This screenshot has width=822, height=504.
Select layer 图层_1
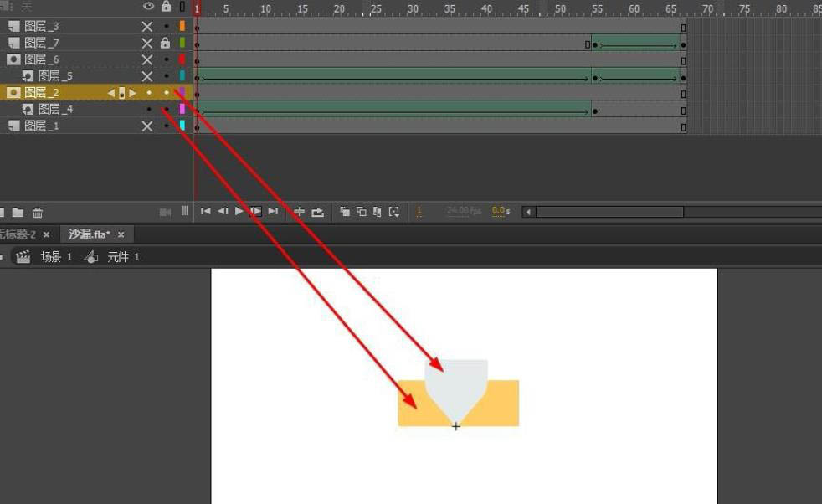tap(41, 126)
